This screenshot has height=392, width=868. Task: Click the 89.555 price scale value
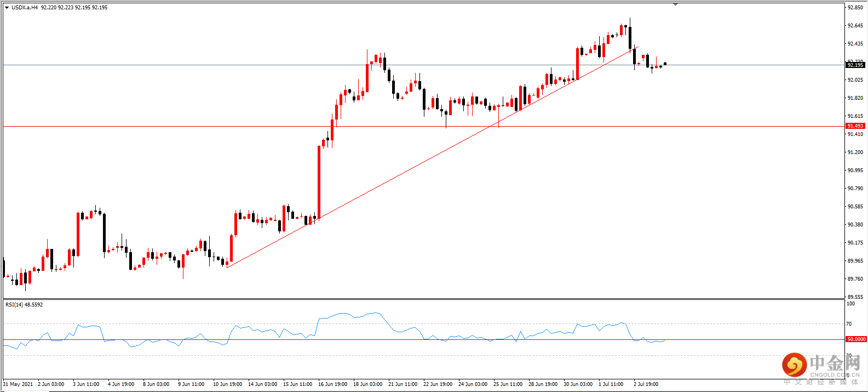pyautogui.click(x=855, y=297)
